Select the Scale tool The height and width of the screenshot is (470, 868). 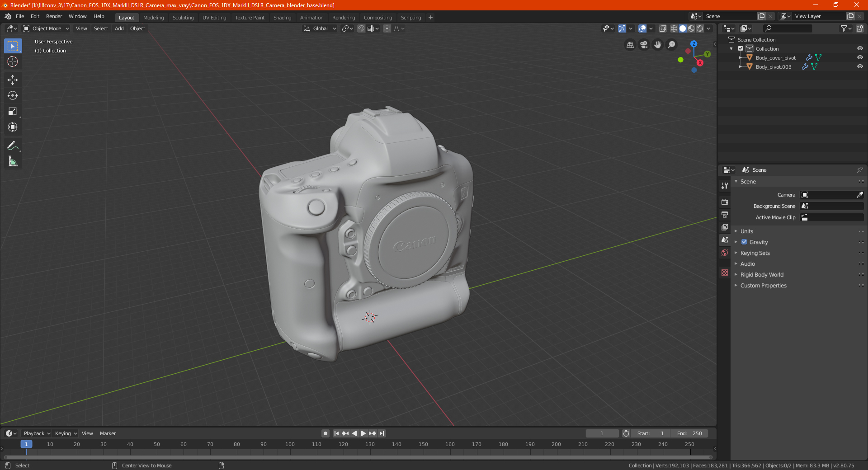coord(13,112)
